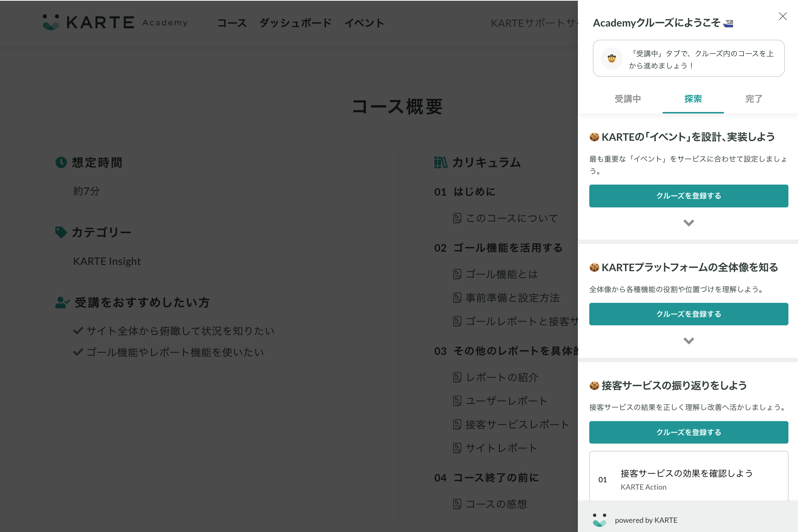Click the document icon beside ユーザーレポート
798x532 pixels.
(x=457, y=401)
